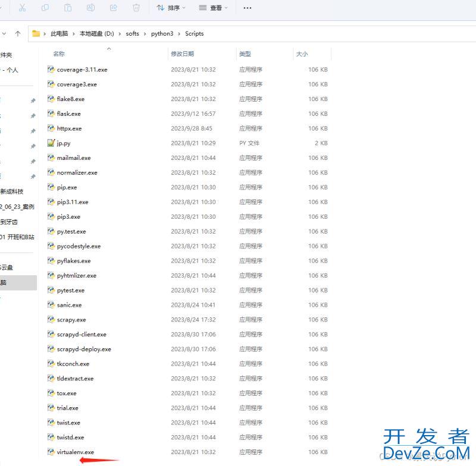Click the pip.exe file icon

(x=51, y=187)
